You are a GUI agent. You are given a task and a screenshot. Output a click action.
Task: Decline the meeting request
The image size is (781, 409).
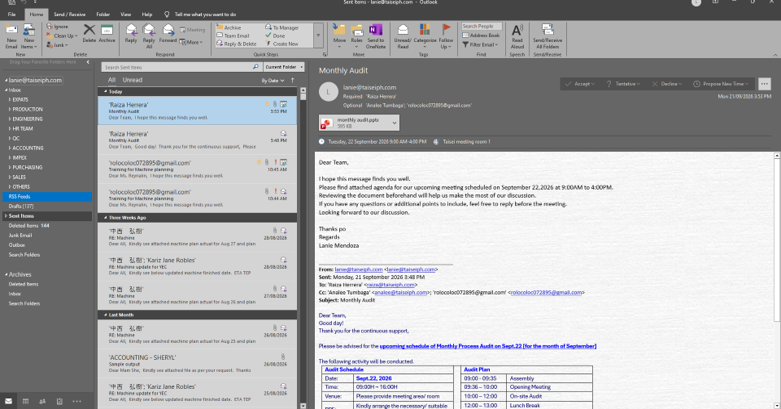667,84
